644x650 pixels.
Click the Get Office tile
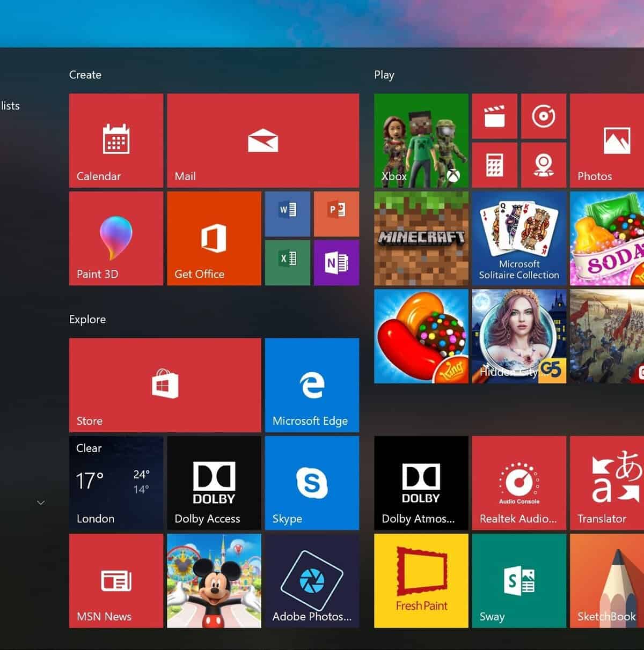(x=214, y=238)
